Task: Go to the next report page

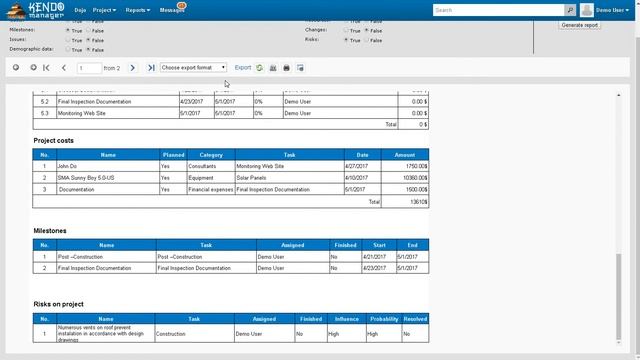Action: pos(132,68)
